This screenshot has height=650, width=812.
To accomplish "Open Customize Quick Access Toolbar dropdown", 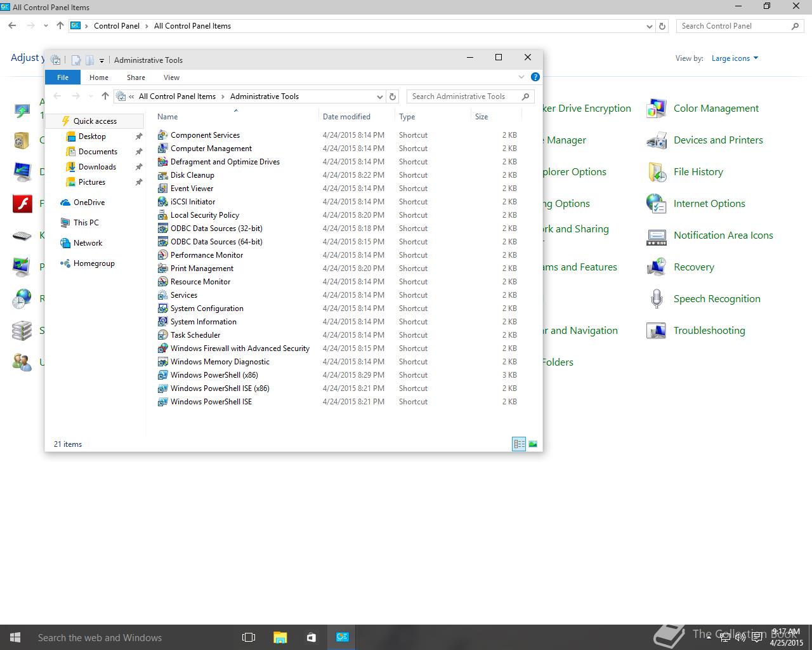I will tap(101, 60).
